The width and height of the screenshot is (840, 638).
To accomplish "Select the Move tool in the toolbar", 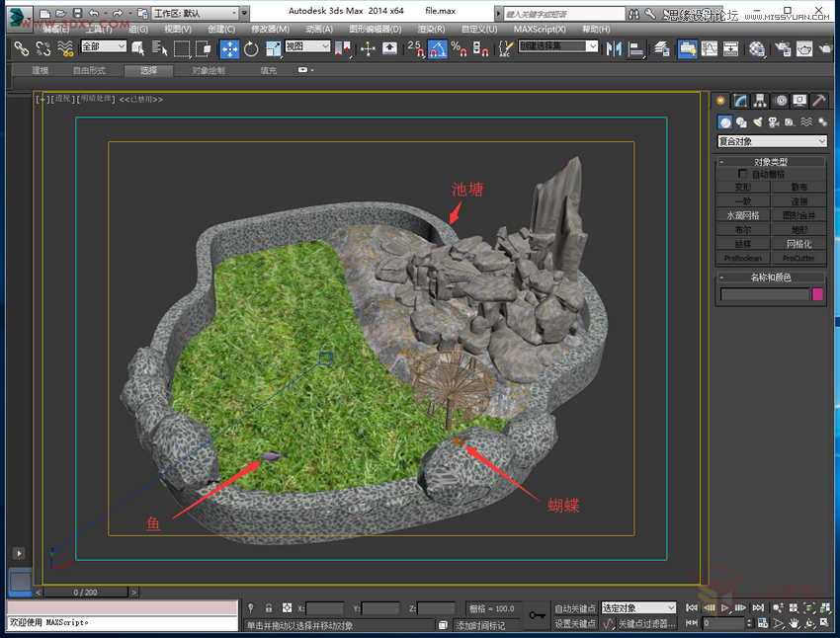I will (x=229, y=48).
